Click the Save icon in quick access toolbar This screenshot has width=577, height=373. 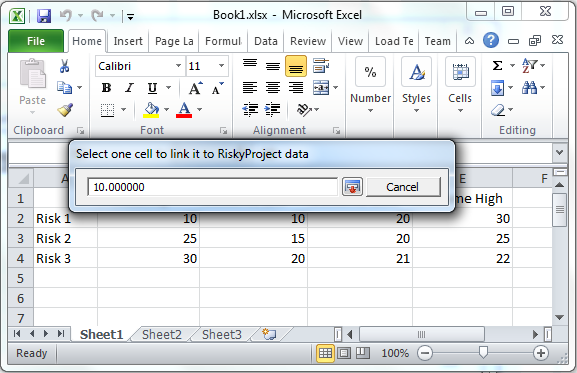[x=44, y=16]
